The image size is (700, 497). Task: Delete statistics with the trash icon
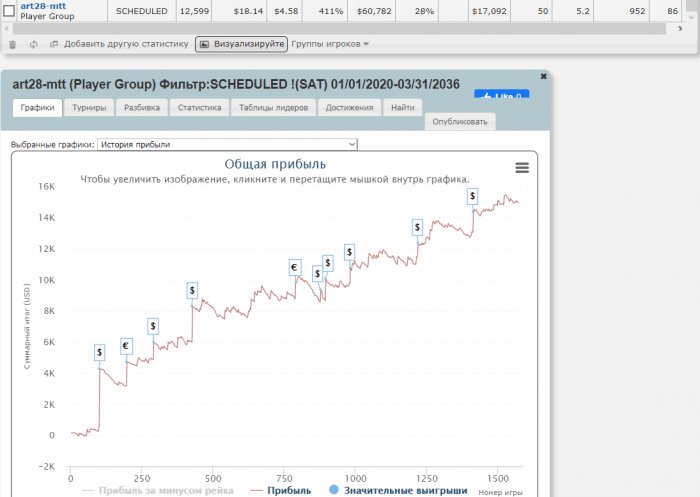12,44
